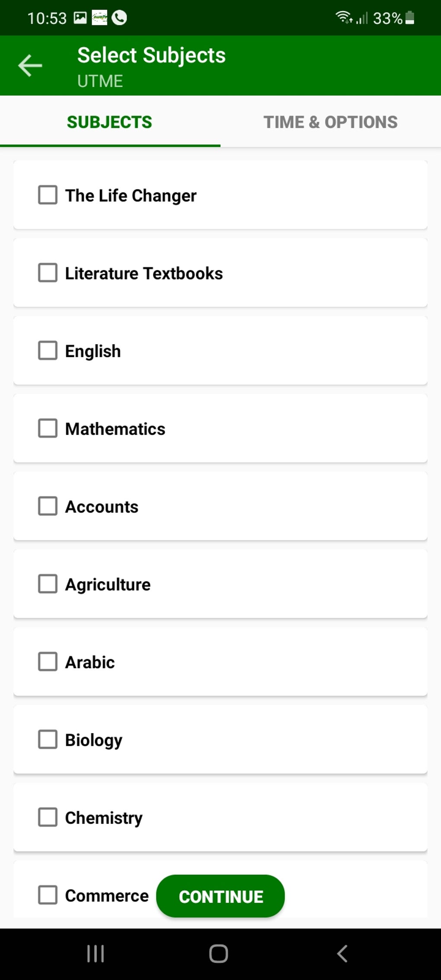Tap the image notification status icon
This screenshot has width=441, height=980.
click(x=80, y=18)
